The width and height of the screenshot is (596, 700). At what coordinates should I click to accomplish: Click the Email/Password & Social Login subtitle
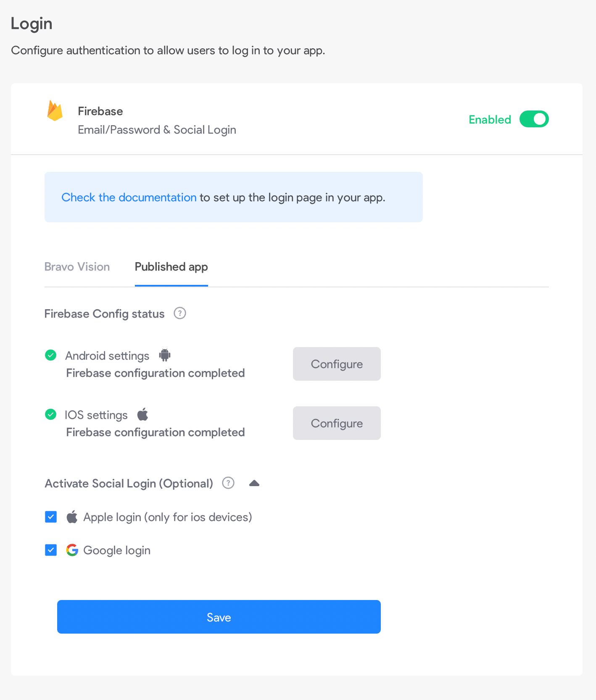click(x=157, y=130)
